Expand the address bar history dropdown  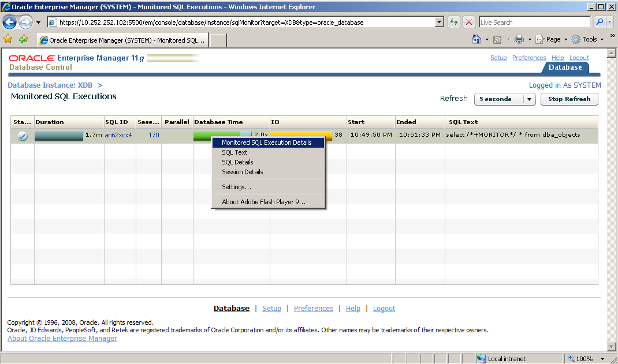(440, 22)
